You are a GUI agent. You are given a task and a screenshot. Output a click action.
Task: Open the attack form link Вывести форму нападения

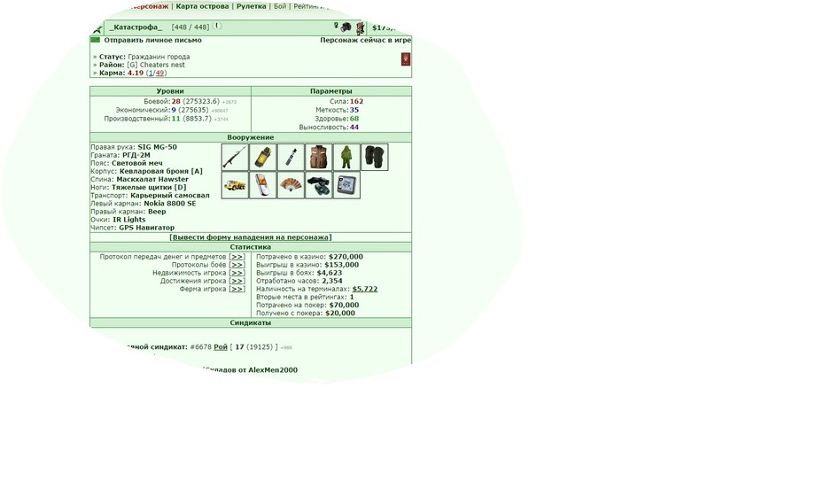pyautogui.click(x=251, y=237)
